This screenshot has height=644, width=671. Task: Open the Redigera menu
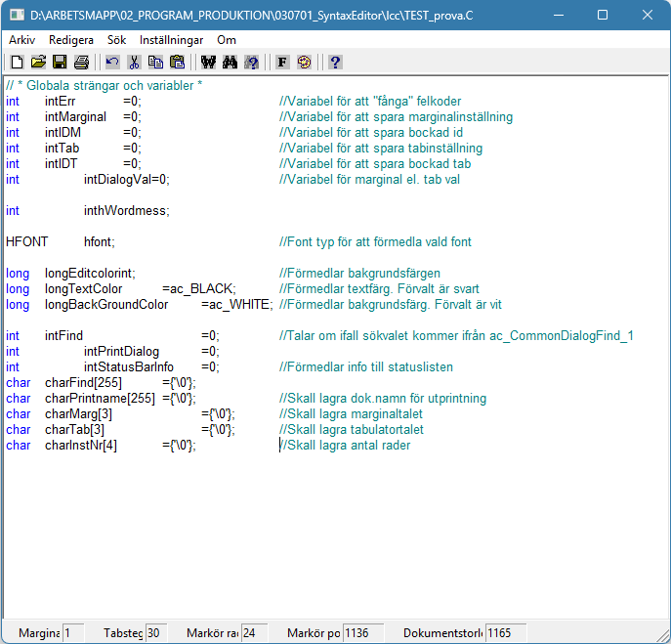(71, 40)
